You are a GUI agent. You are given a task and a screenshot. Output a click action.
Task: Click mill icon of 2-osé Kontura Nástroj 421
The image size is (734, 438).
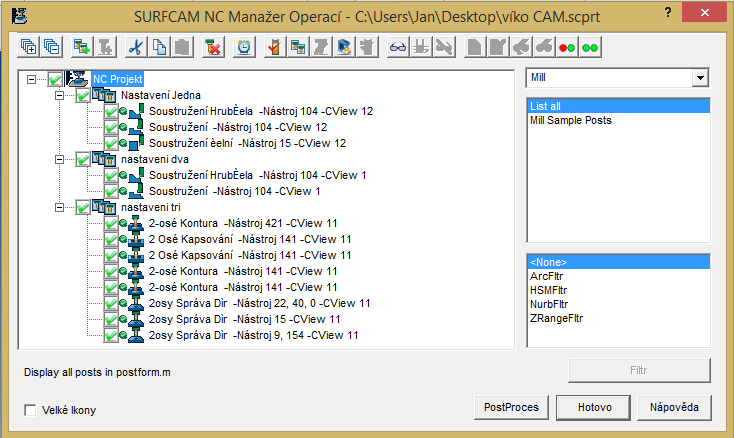[x=136, y=223]
